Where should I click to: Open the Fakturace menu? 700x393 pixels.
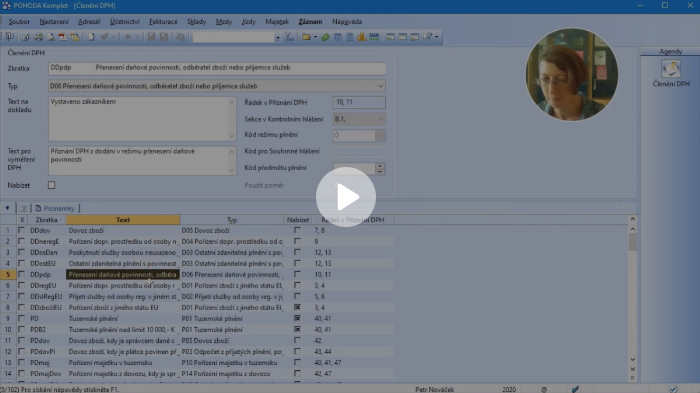[x=163, y=21]
